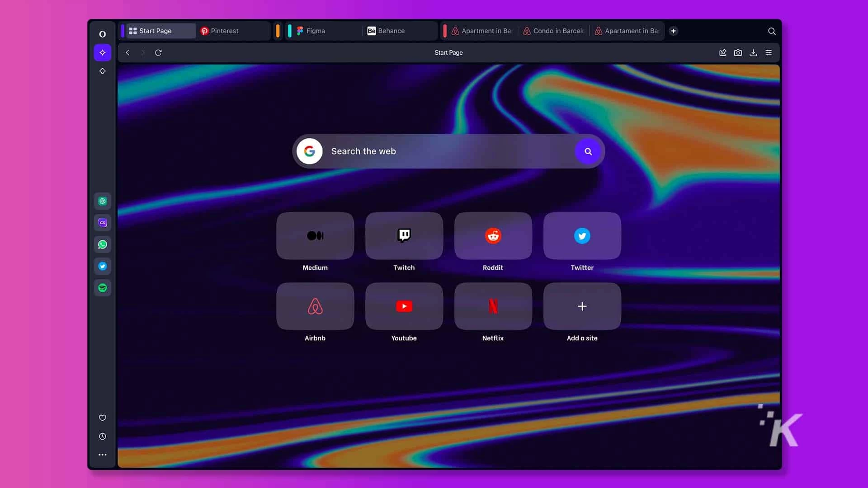Open a new tab with the plus button

pyautogui.click(x=674, y=31)
